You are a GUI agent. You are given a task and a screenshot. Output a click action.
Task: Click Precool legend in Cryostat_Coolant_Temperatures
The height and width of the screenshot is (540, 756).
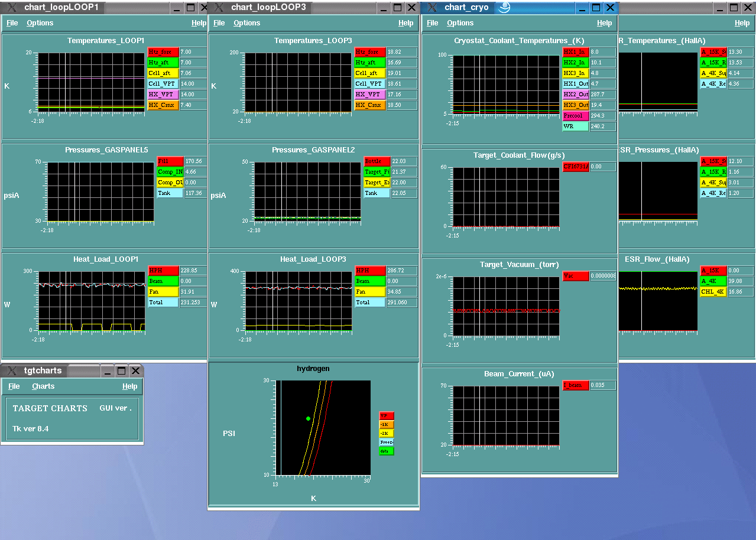(576, 116)
